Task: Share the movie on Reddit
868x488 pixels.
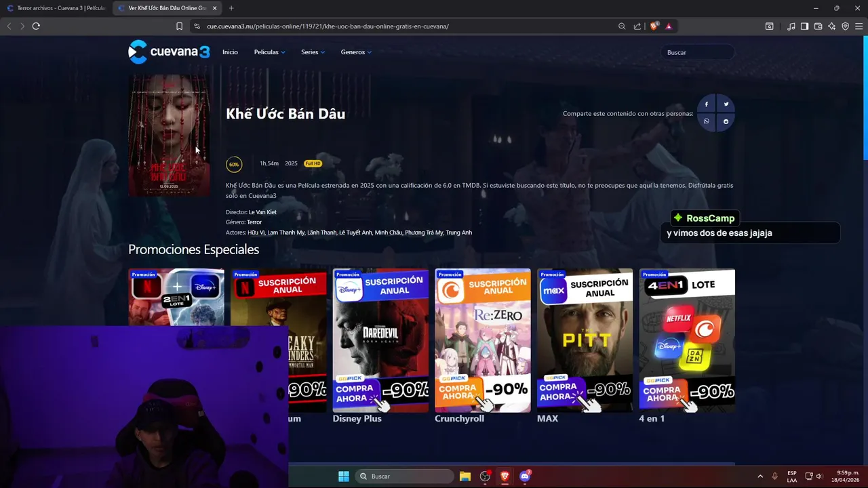Action: tap(726, 121)
